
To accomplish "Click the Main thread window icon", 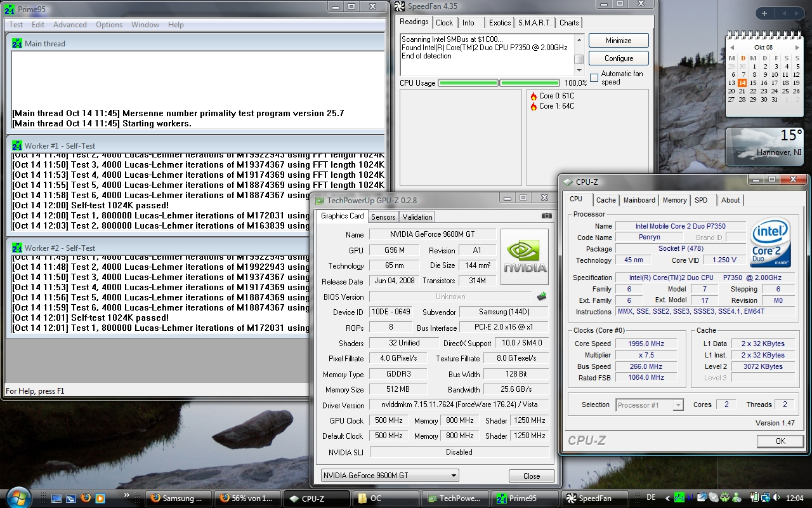I will pos(17,43).
